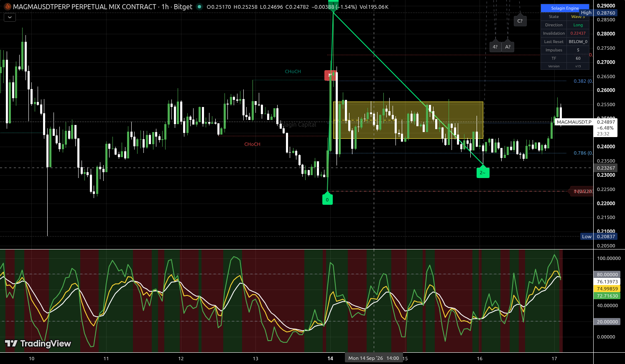
Task: Click the 0.786 fib level label
Action: tap(583, 153)
